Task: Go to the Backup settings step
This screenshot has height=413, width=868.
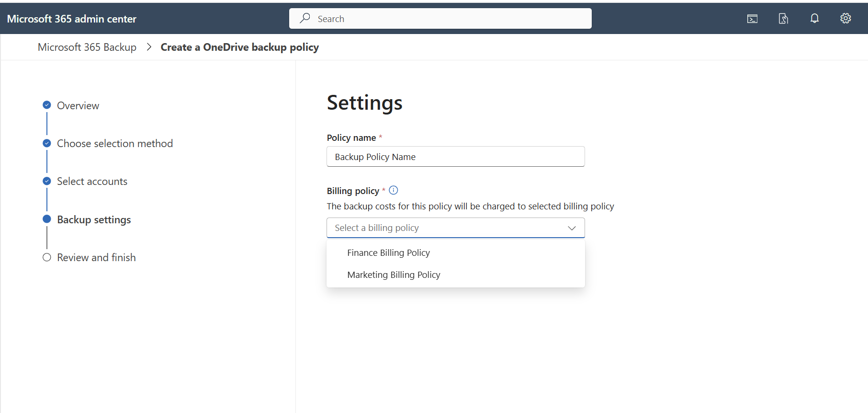Action: pyautogui.click(x=94, y=219)
